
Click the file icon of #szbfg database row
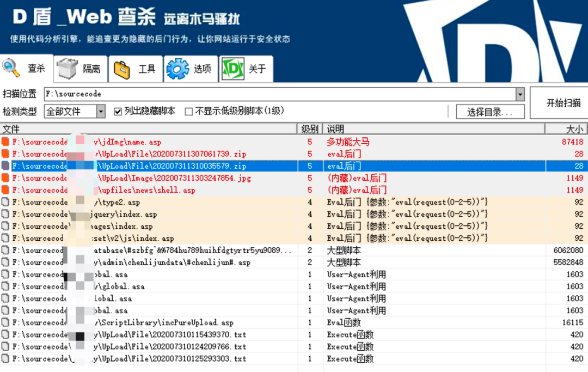(5, 250)
